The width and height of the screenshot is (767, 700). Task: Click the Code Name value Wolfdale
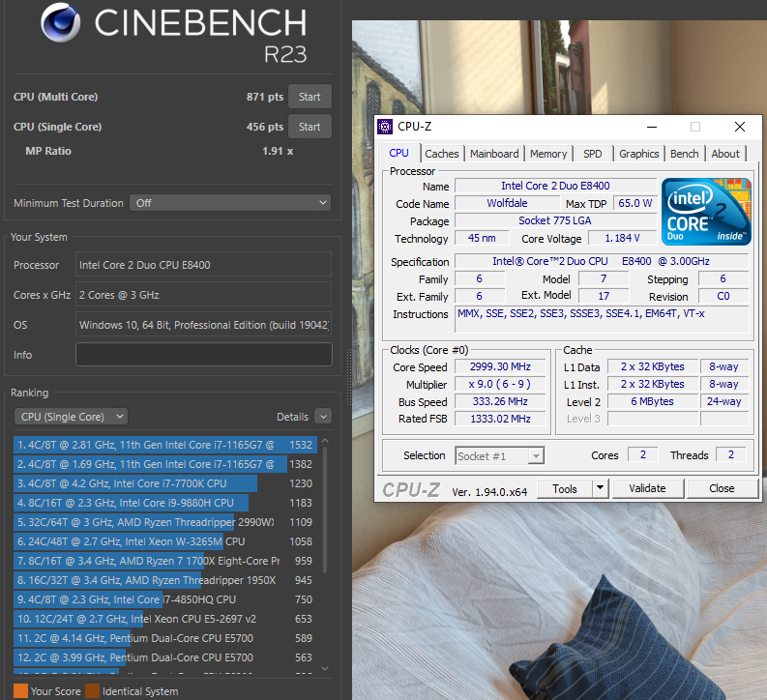point(507,203)
